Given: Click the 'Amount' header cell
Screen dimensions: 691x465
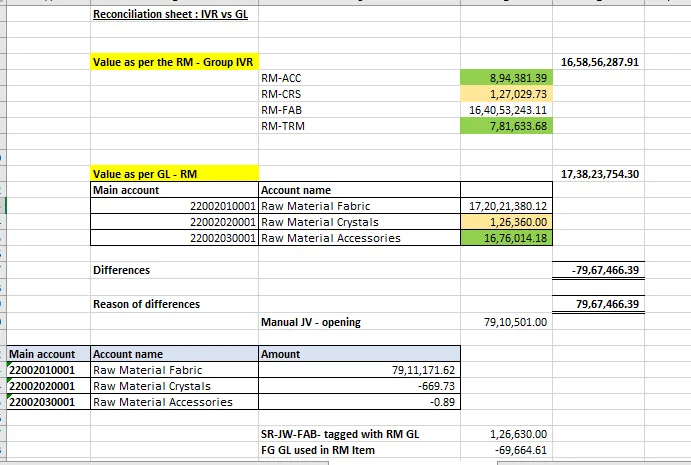Looking at the screenshot, I should coord(359,354).
